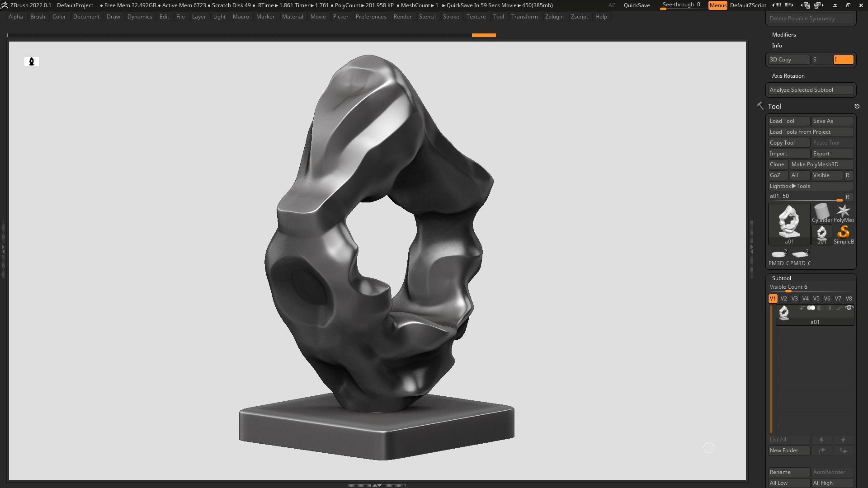The width and height of the screenshot is (868, 488).
Task: Click the move subtool up arrow
Action: [x=821, y=440]
